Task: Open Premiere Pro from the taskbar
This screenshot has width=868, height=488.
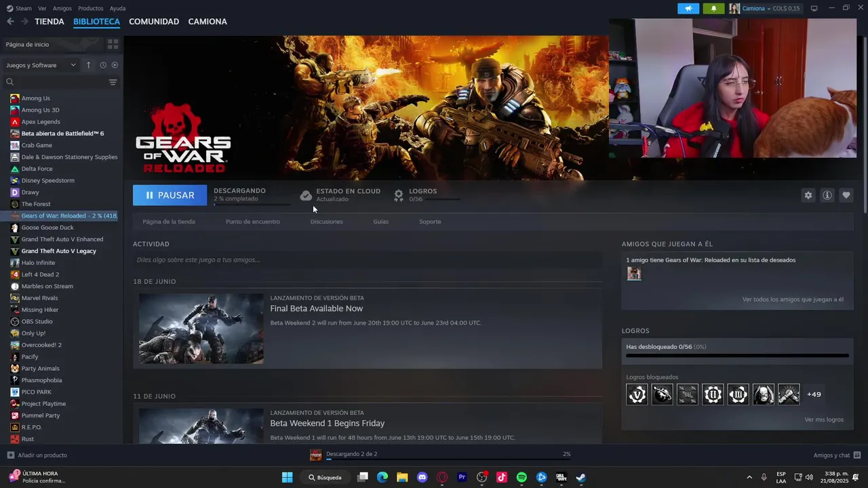Action: 462,477
